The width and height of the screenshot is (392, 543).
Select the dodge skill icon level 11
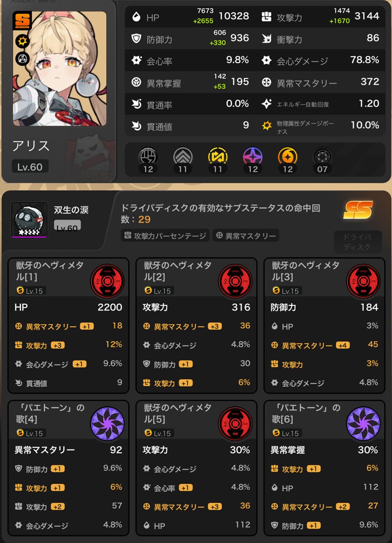click(183, 157)
